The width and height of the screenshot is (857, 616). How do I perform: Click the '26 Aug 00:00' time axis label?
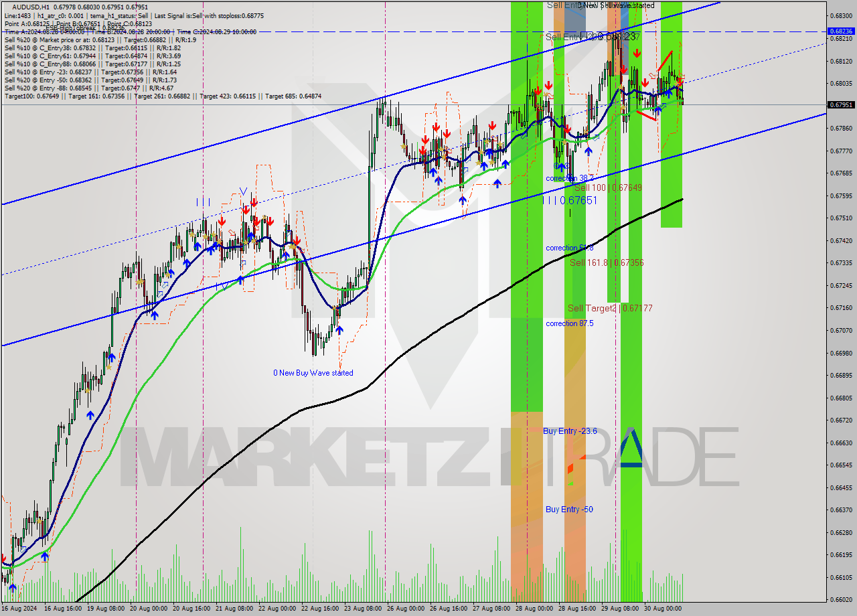406,609
